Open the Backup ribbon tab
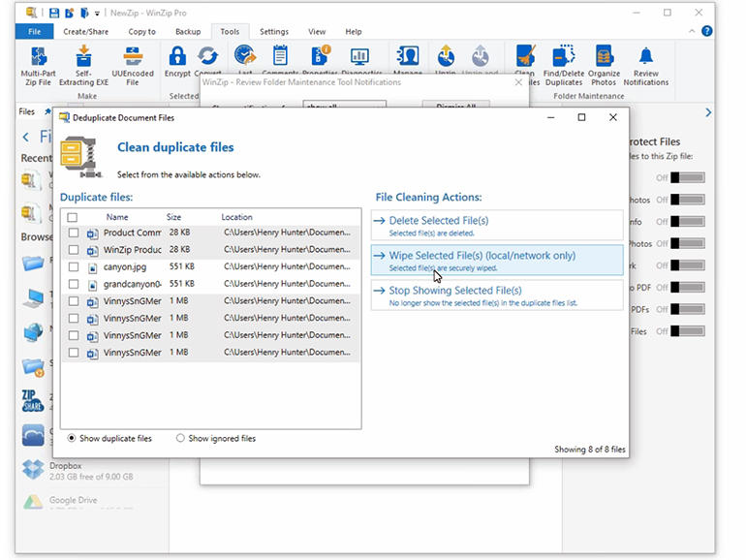The width and height of the screenshot is (746, 560). pos(188,32)
